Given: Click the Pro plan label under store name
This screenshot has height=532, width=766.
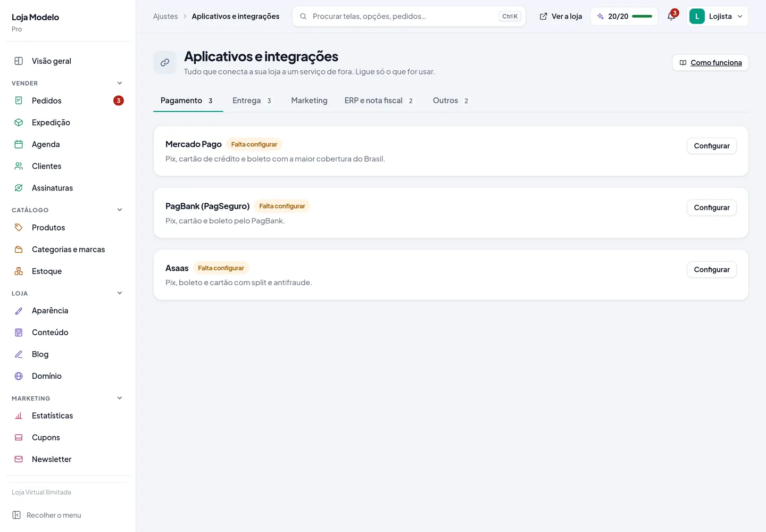Looking at the screenshot, I should [17, 29].
